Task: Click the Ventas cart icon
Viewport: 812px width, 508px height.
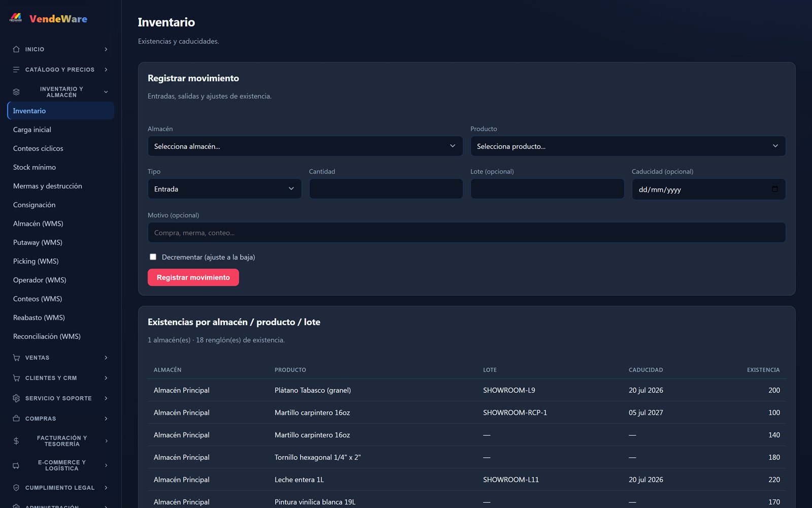Action: coord(16,358)
